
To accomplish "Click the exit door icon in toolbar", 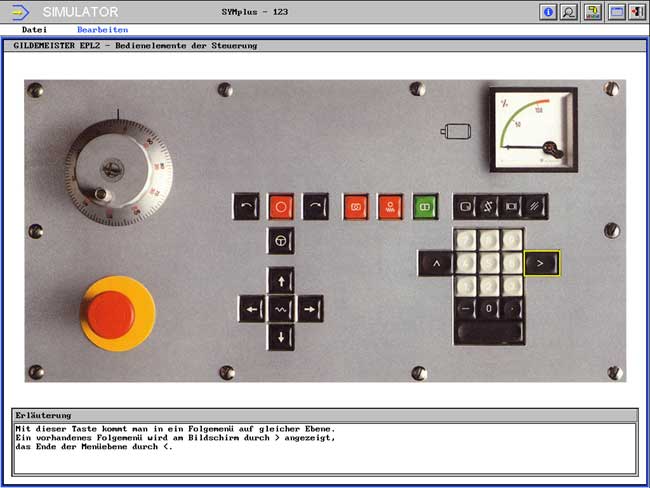I will (x=636, y=12).
